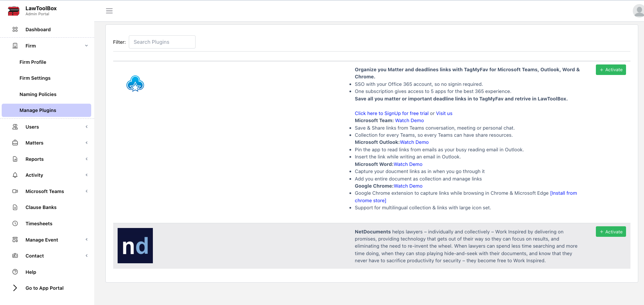Click the Manage Event icon
Screen dimensions: 644x305
pos(15,240)
